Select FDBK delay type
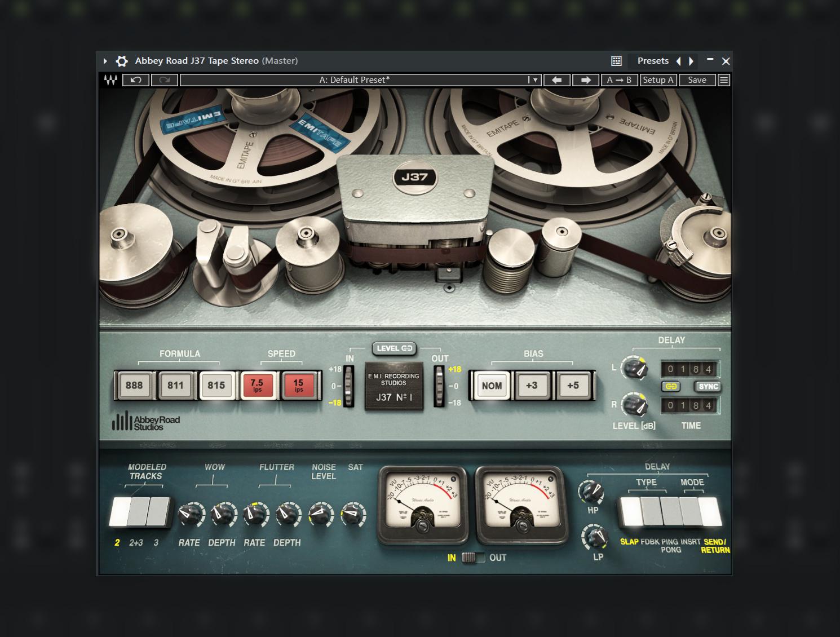The image size is (840, 637). [x=651, y=511]
